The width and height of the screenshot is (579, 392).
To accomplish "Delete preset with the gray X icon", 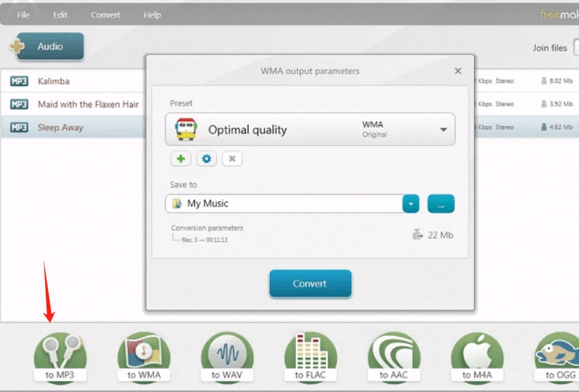I will point(232,159).
